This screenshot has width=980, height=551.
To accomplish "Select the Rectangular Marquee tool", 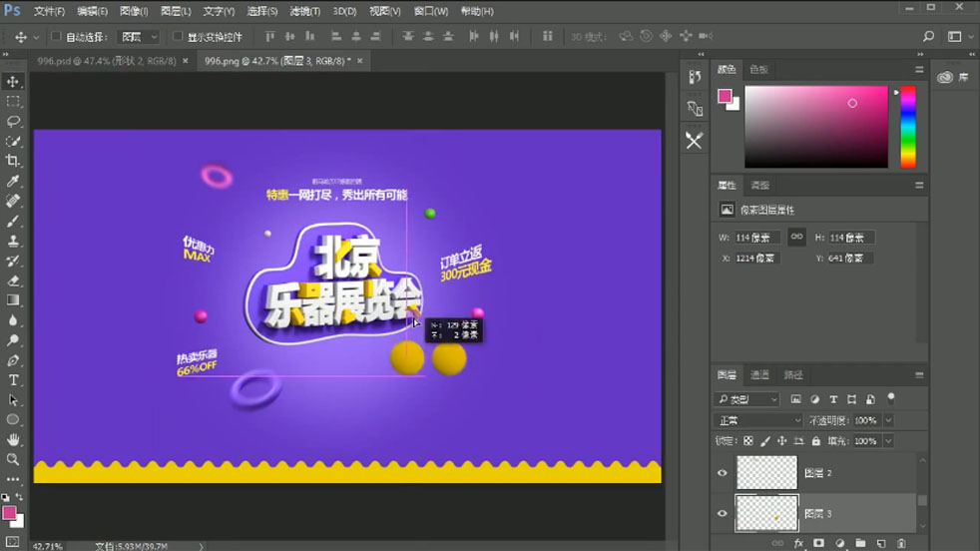I will pos(13,102).
